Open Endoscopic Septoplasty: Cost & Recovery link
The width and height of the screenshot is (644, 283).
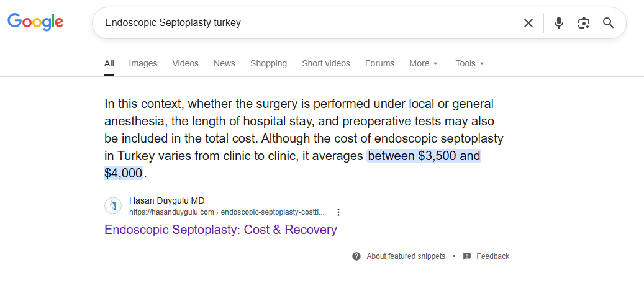coord(220,230)
